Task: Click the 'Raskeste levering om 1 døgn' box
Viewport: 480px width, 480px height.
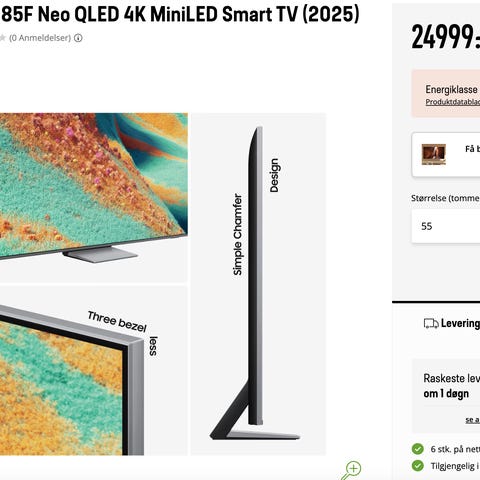Action: pyautogui.click(x=446, y=396)
